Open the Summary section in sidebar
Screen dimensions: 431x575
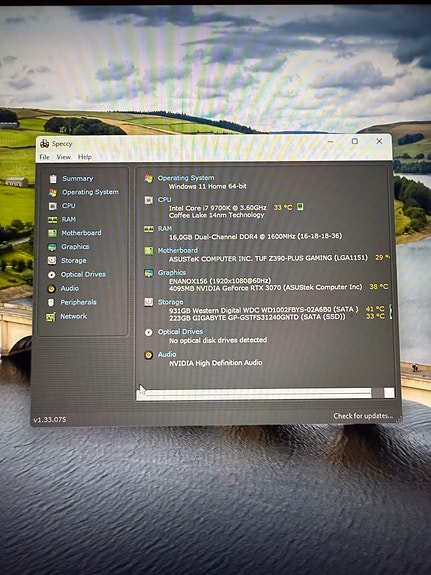click(x=77, y=179)
